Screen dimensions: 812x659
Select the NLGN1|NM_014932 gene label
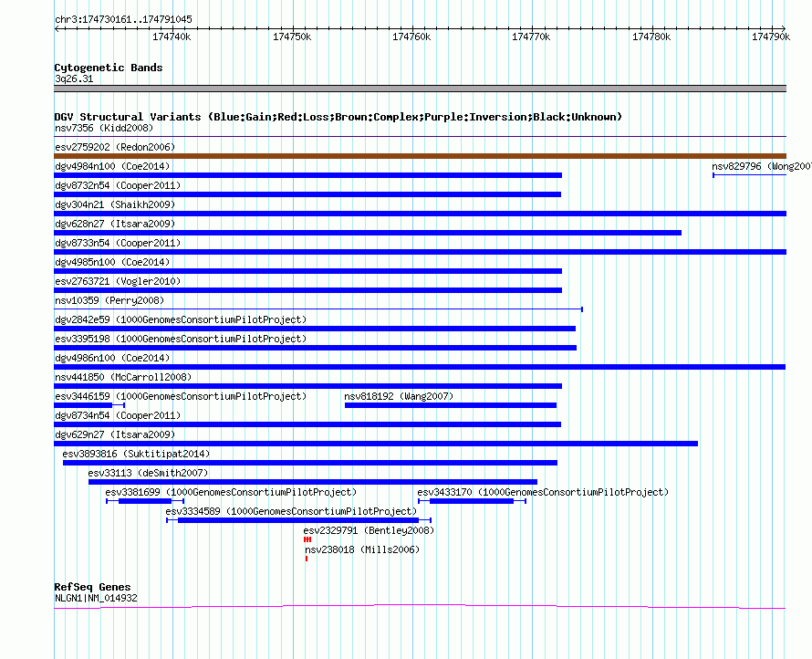pyautogui.click(x=97, y=599)
